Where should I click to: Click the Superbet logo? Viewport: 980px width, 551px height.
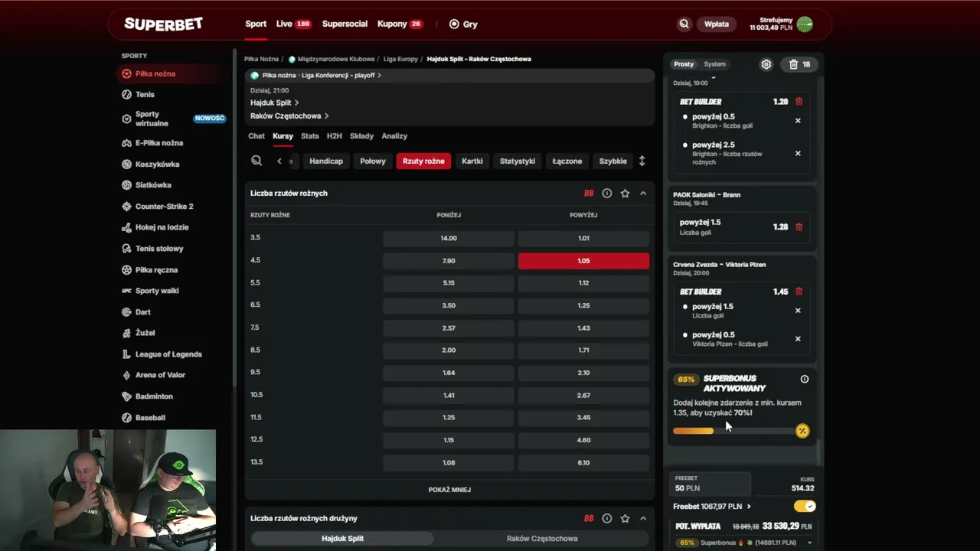[x=163, y=24]
